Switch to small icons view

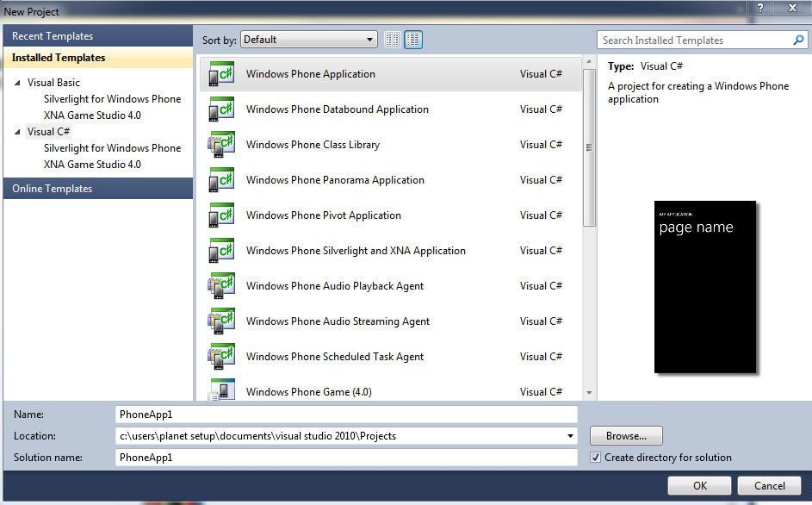point(393,40)
